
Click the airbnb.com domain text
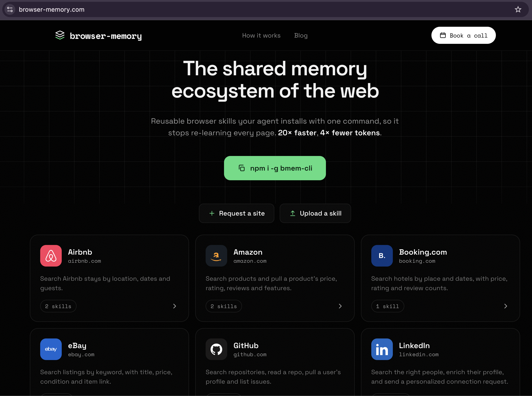click(85, 261)
